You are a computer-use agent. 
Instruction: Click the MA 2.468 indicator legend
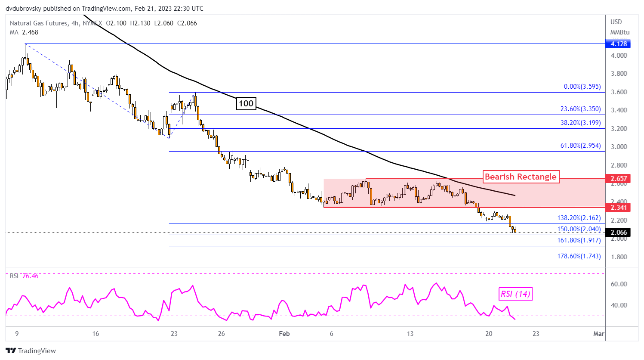pyautogui.click(x=24, y=32)
